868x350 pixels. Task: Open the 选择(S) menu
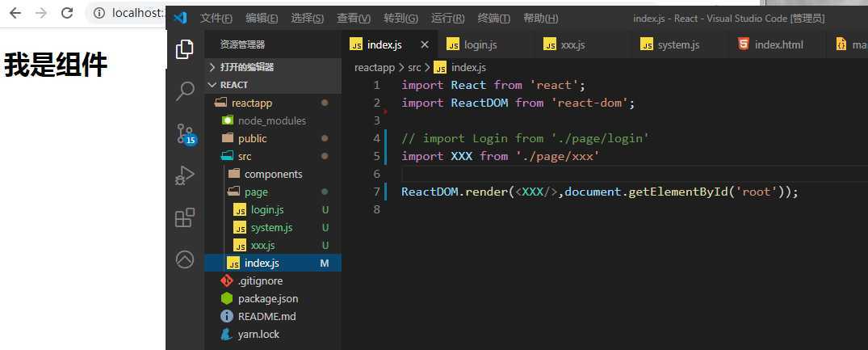pos(308,19)
